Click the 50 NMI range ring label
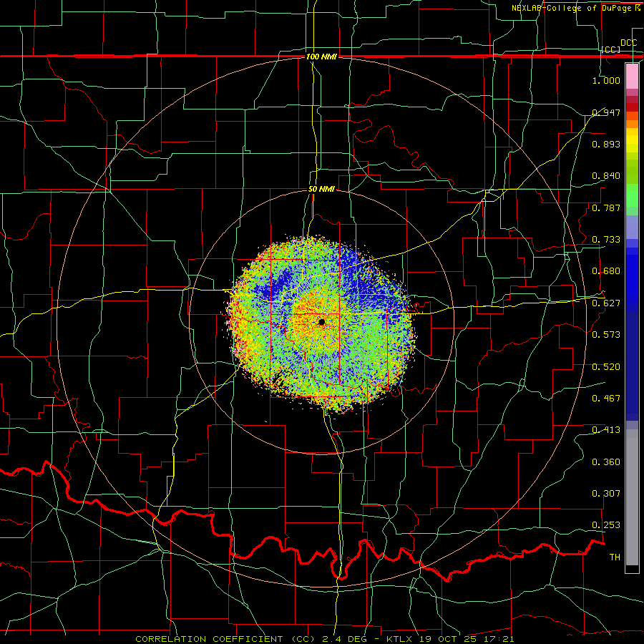Image resolution: width=644 pixels, height=644 pixels. pos(321,190)
